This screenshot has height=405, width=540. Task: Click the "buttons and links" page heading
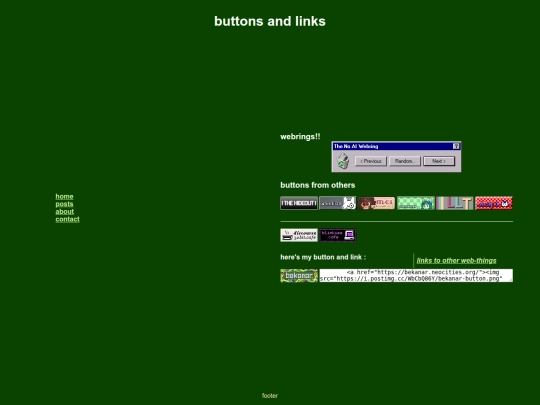point(270,21)
